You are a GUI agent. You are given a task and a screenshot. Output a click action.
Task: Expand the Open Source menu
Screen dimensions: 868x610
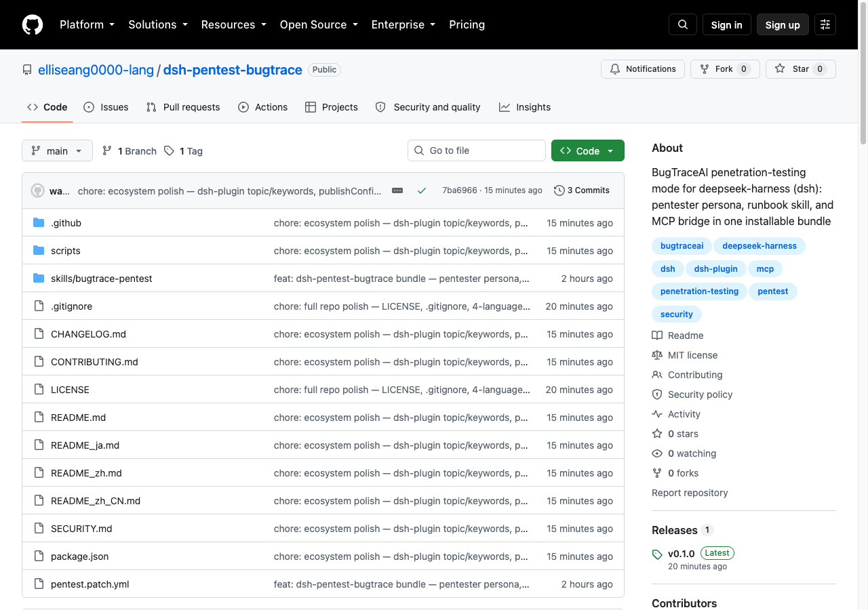pos(319,24)
